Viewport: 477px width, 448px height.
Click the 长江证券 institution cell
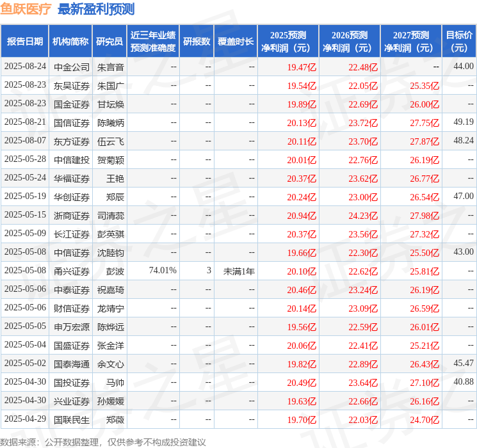pyautogui.click(x=72, y=234)
